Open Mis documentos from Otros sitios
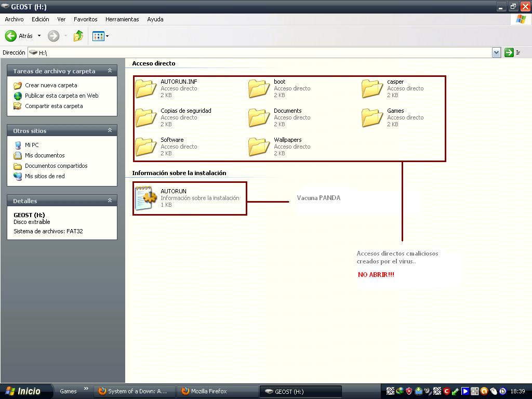 [45, 155]
